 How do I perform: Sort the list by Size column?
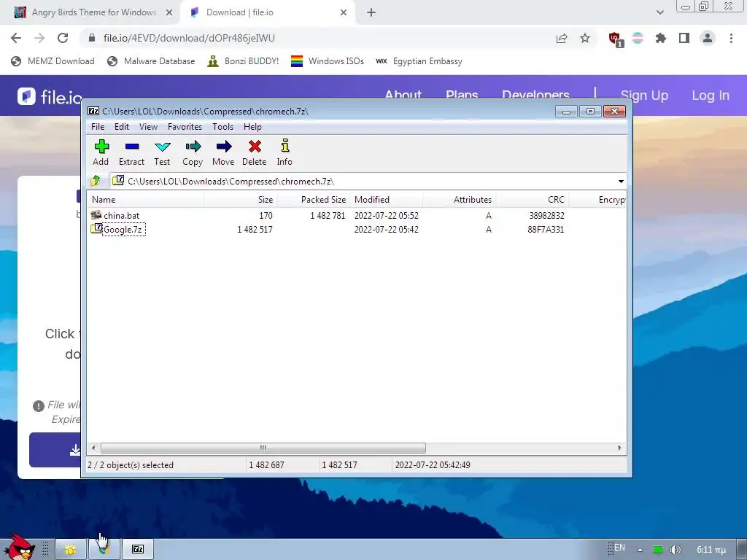241,200
